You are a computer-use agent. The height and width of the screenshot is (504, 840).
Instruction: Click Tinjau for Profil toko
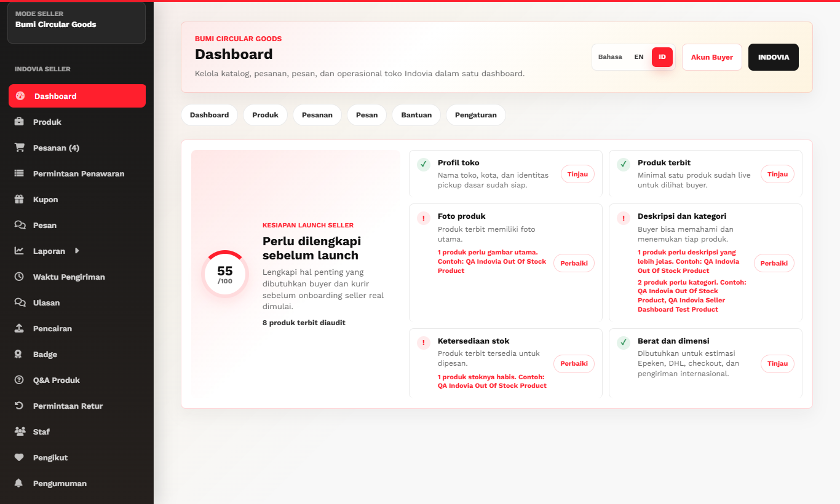tap(577, 174)
